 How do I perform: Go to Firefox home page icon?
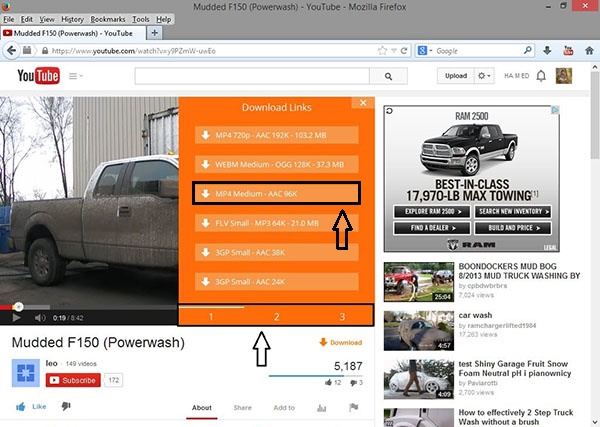tap(589, 51)
